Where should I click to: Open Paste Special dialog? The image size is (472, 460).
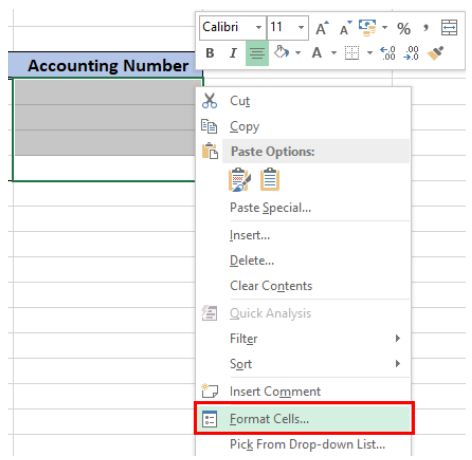tap(303, 207)
